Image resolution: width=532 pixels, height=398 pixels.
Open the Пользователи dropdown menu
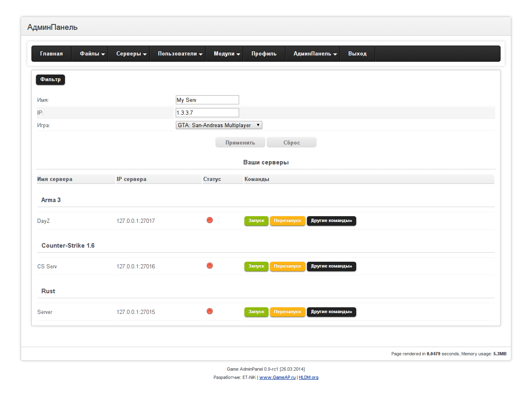(180, 54)
